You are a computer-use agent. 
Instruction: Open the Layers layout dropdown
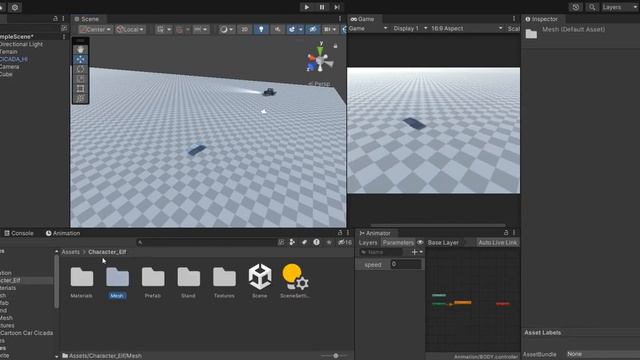point(620,7)
